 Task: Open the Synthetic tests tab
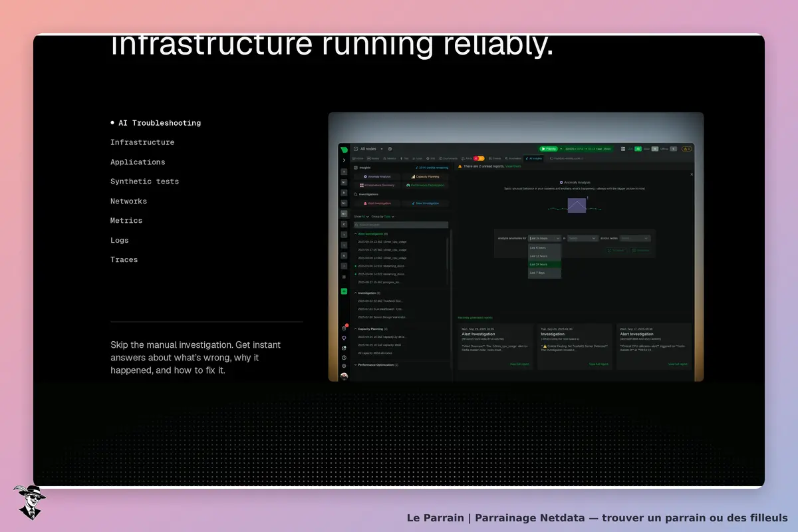coord(144,182)
